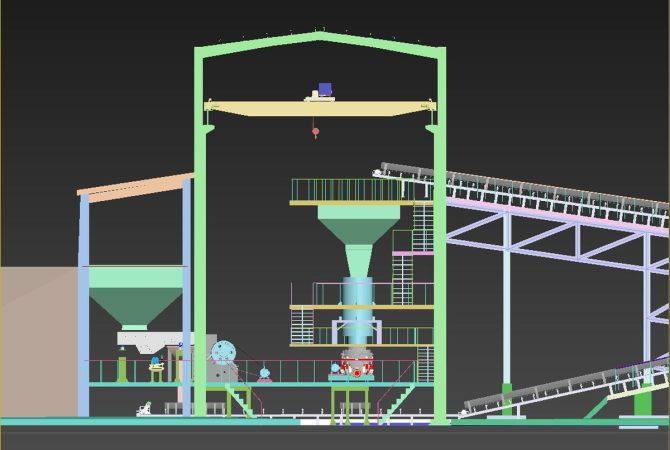
Task: Select the orange sloped shed roof
Action: pyautogui.click(x=135, y=186)
